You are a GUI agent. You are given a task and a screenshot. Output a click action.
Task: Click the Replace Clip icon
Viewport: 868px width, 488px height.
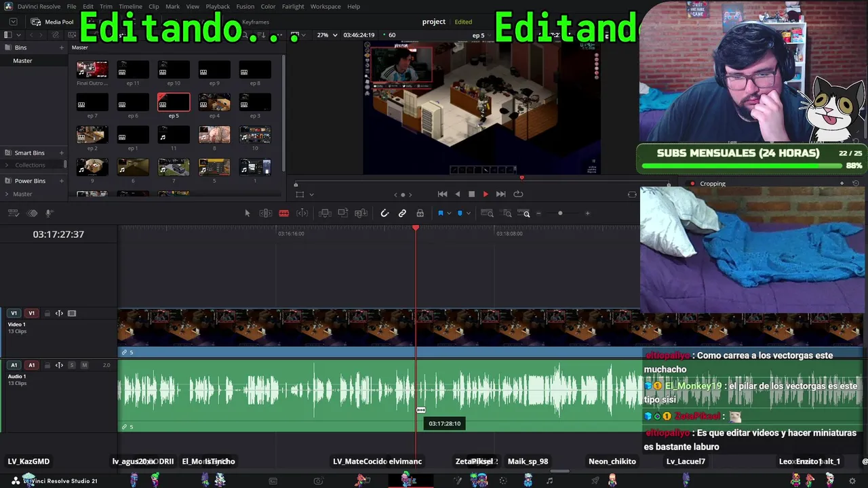point(361,213)
